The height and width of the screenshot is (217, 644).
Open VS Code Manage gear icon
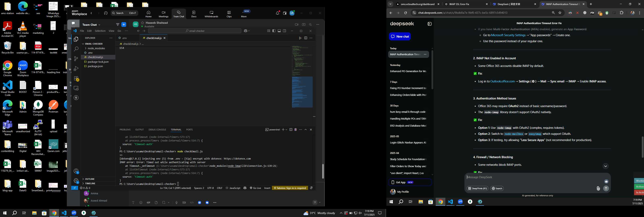point(76,181)
